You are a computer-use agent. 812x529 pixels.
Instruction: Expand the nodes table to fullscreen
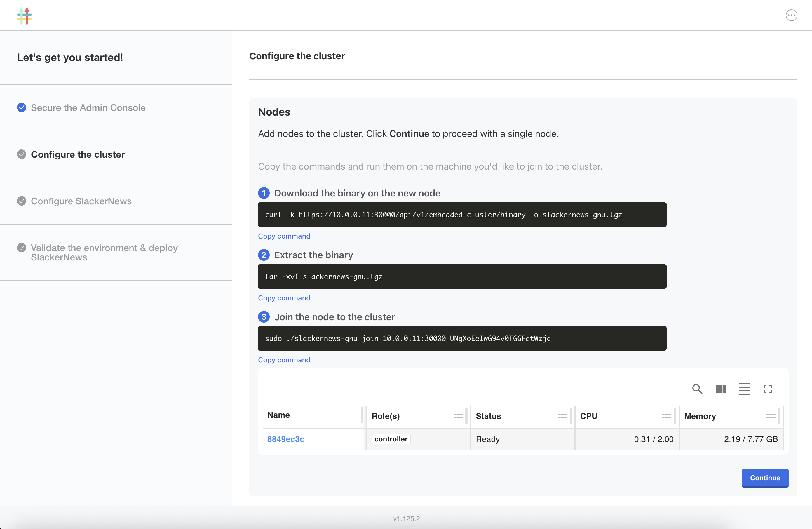(x=767, y=389)
